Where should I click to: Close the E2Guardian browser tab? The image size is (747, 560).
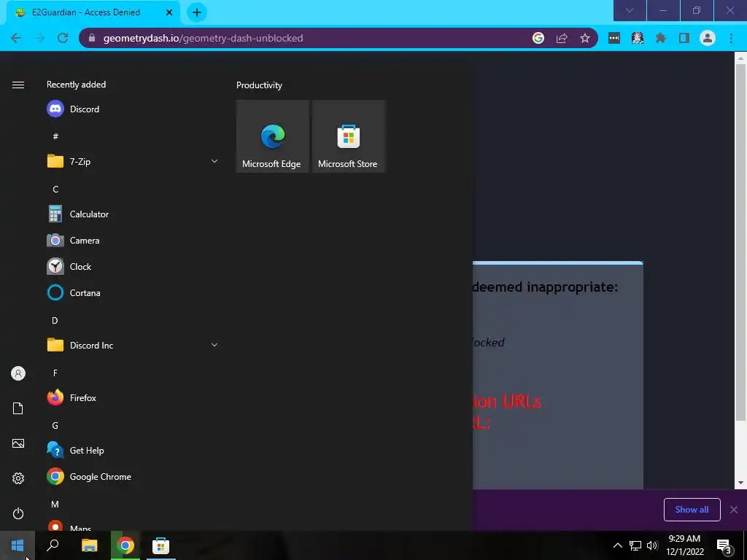click(169, 12)
